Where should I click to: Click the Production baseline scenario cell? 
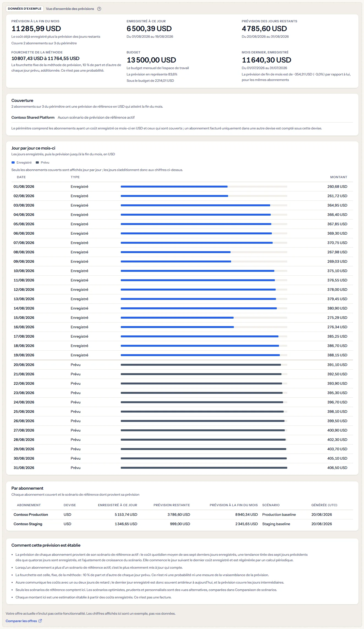tap(279, 514)
